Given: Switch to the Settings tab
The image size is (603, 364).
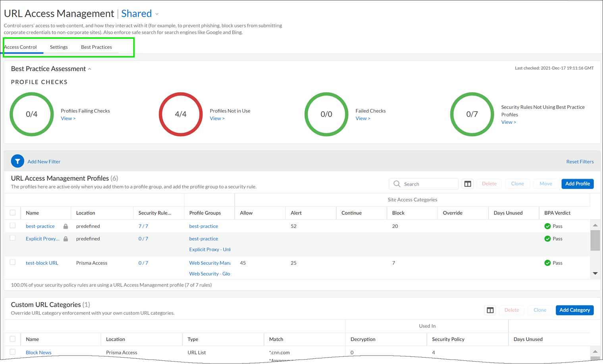Looking at the screenshot, I should pyautogui.click(x=59, y=47).
